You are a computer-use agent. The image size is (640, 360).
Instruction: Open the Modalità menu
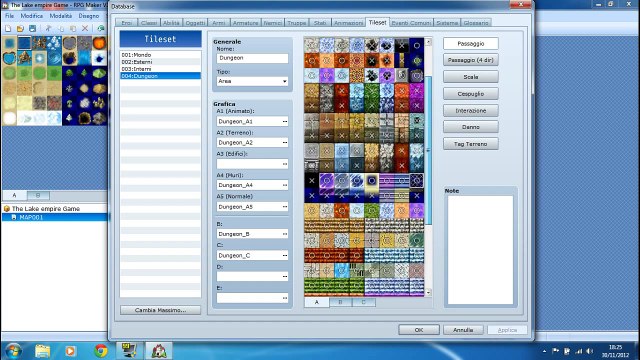[61, 16]
